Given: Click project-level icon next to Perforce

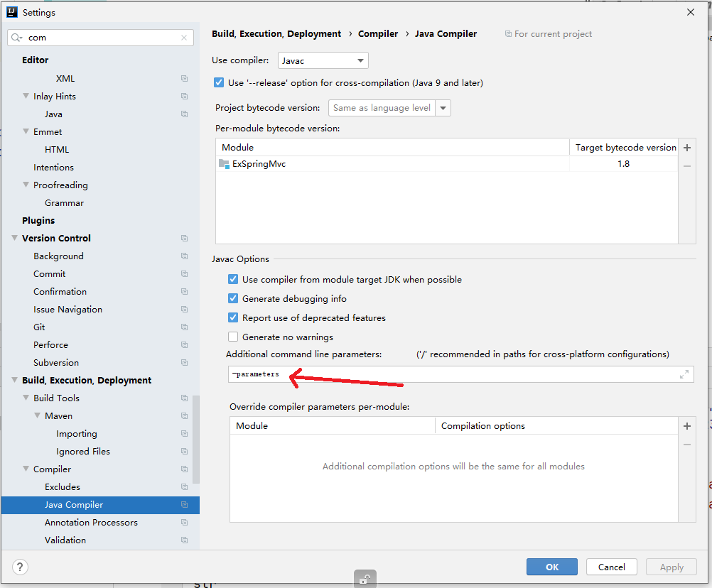Looking at the screenshot, I should click(184, 345).
